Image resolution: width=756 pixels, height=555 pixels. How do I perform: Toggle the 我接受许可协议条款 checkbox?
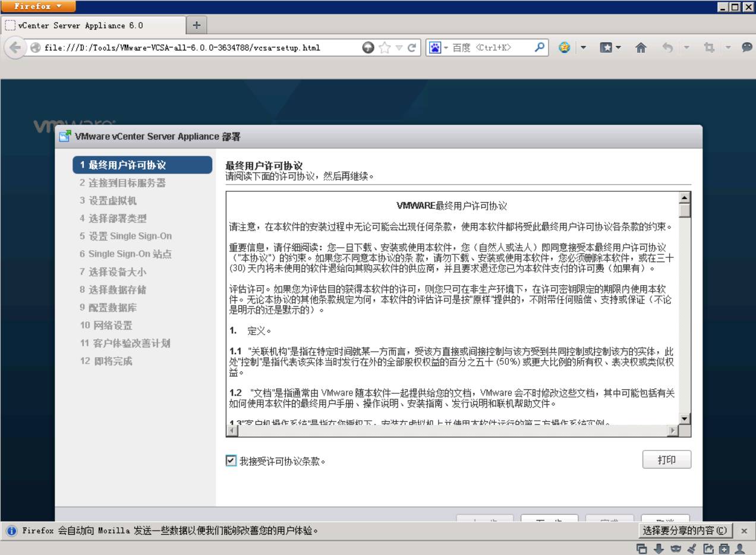coord(231,461)
